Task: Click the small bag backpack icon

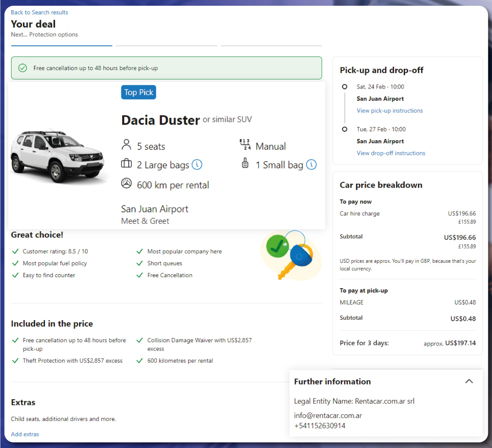Action: pos(245,164)
